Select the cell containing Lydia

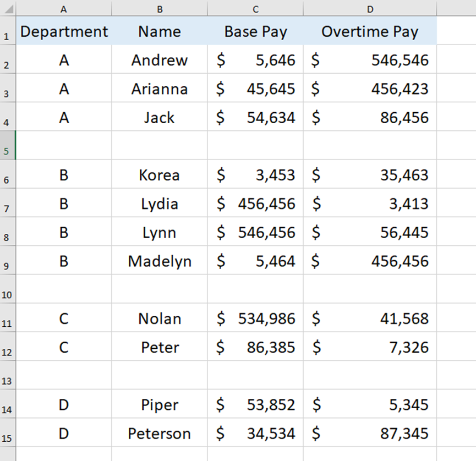[160, 203]
